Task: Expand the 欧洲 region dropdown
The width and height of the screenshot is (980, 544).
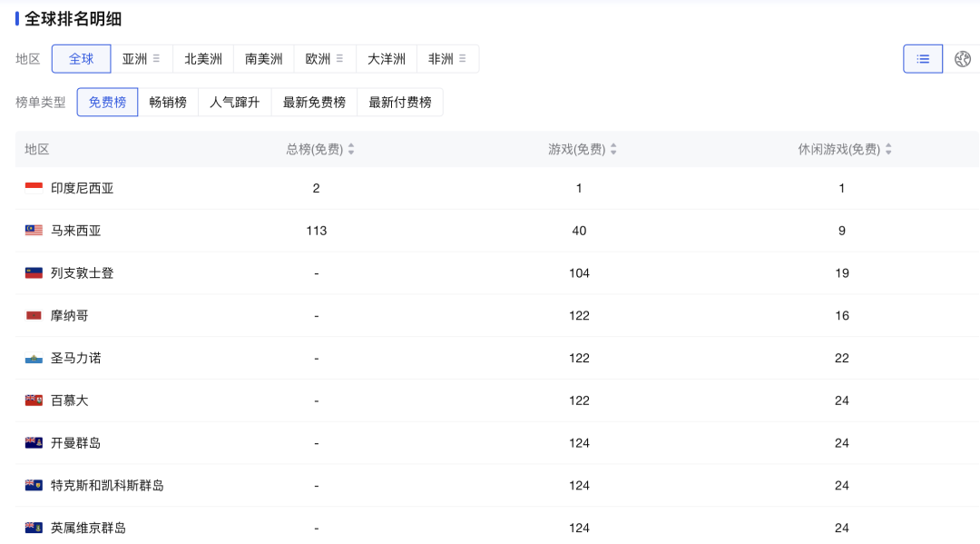Action: coord(339,59)
